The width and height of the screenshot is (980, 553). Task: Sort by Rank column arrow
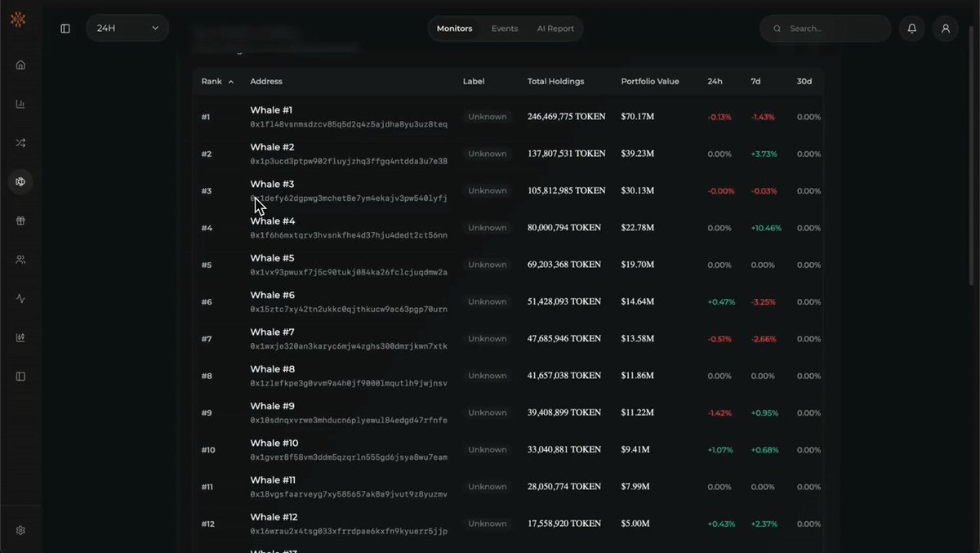click(231, 82)
